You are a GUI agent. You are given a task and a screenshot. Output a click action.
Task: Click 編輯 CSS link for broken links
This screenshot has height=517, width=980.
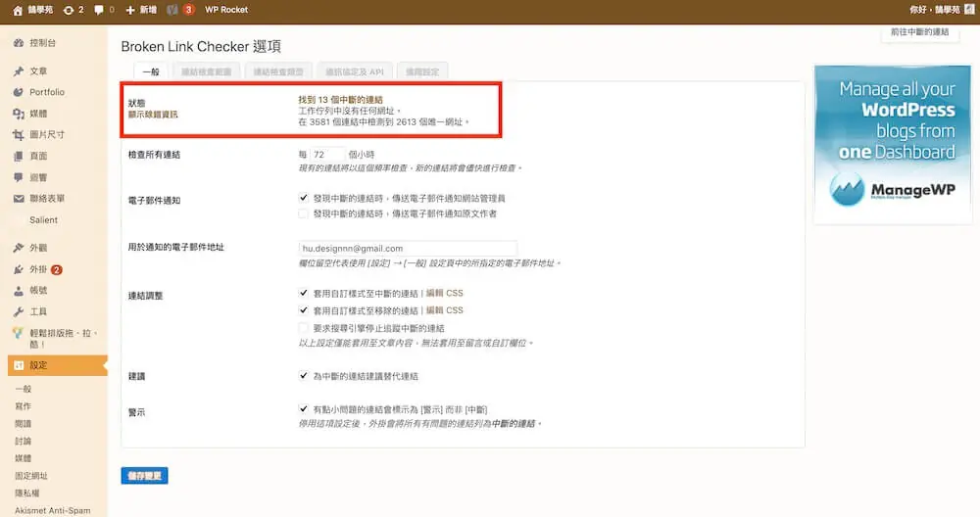click(444, 293)
